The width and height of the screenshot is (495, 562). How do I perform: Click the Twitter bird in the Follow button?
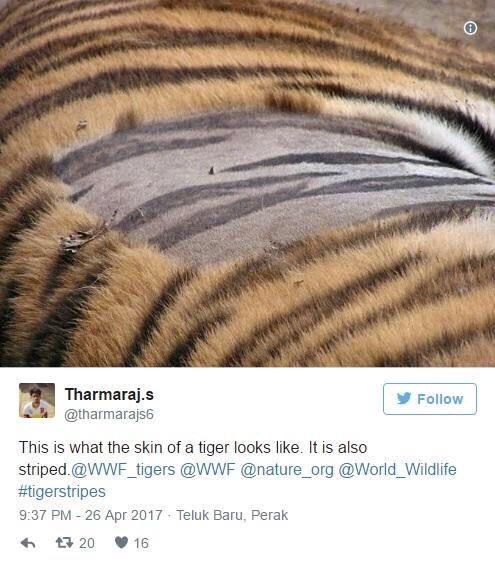point(404,399)
